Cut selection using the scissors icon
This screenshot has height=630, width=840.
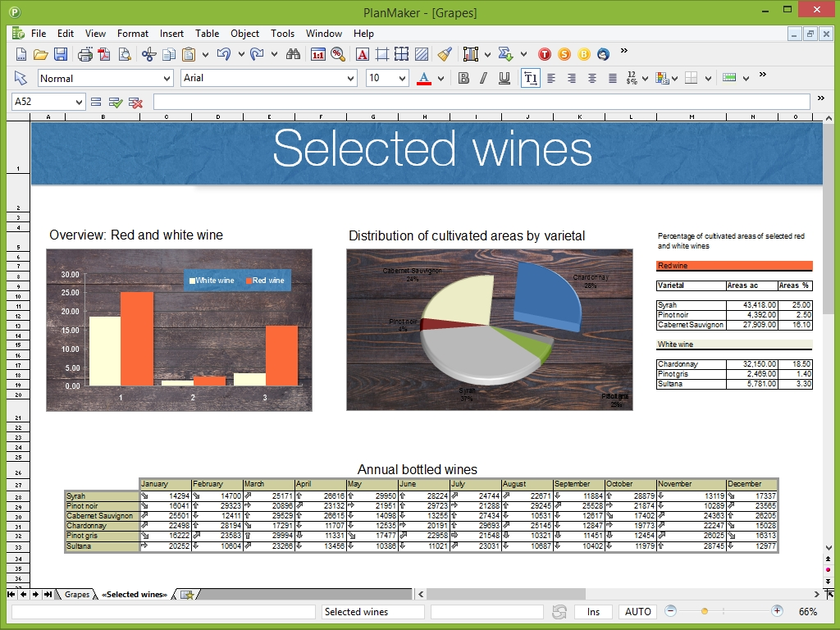coord(149,54)
